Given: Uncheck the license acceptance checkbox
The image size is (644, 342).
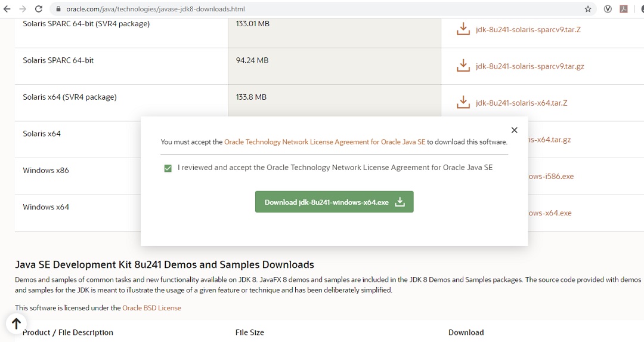Looking at the screenshot, I should [168, 168].
